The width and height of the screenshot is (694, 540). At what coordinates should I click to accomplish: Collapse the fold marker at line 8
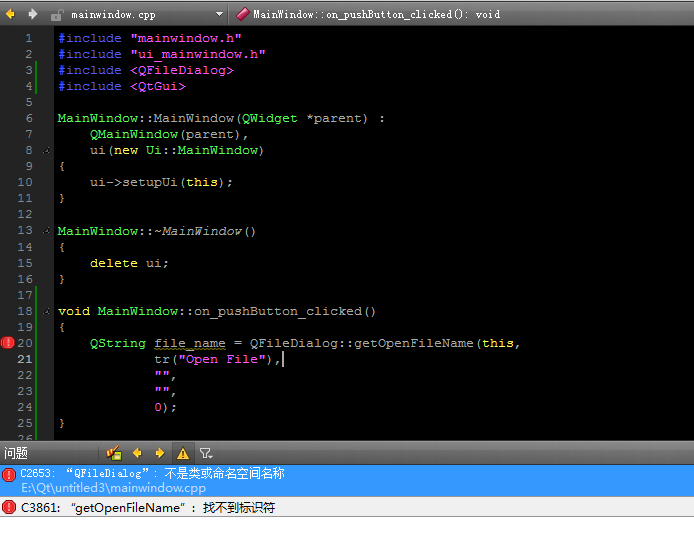pos(46,151)
